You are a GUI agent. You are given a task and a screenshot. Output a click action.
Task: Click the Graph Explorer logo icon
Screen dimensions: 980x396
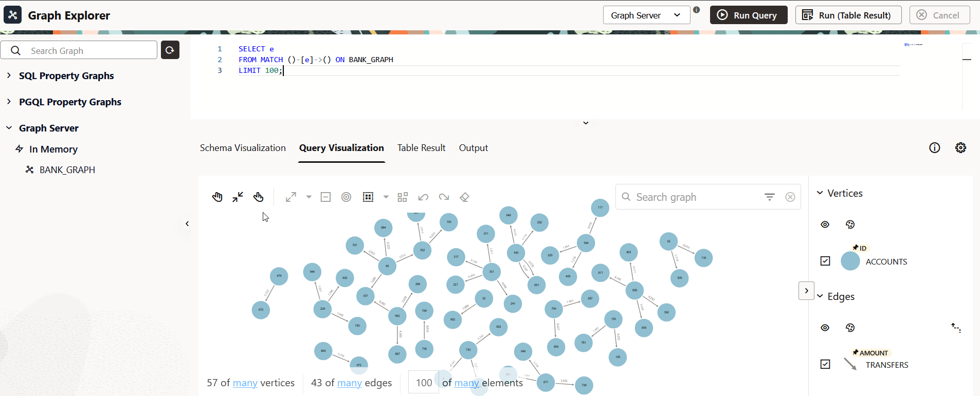[13, 15]
